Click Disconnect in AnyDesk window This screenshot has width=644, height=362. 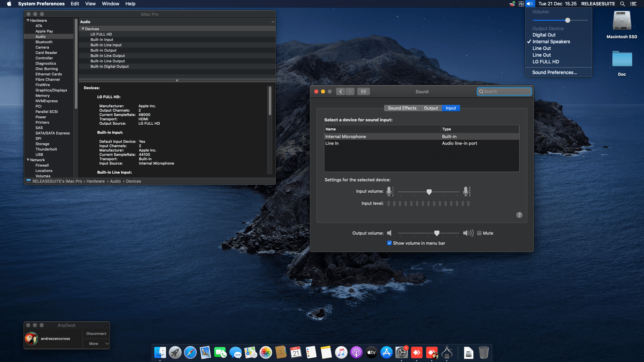pos(96,334)
